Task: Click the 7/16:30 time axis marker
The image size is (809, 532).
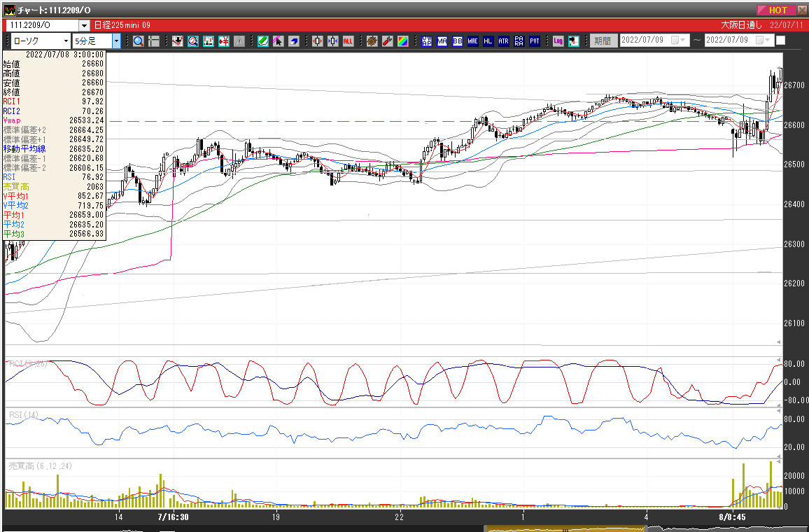Action: point(174,517)
